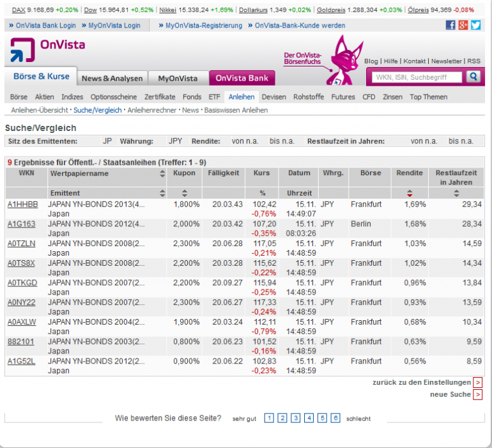The image size is (492, 448).
Task: Open the MyOnVista Login link
Action: coord(114,26)
